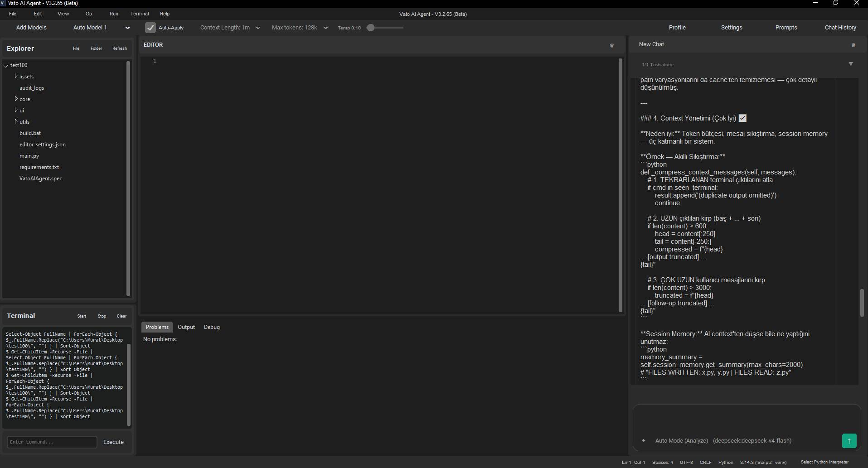The height and width of the screenshot is (468, 868).
Task: Open the Terminal menu
Action: tap(140, 14)
